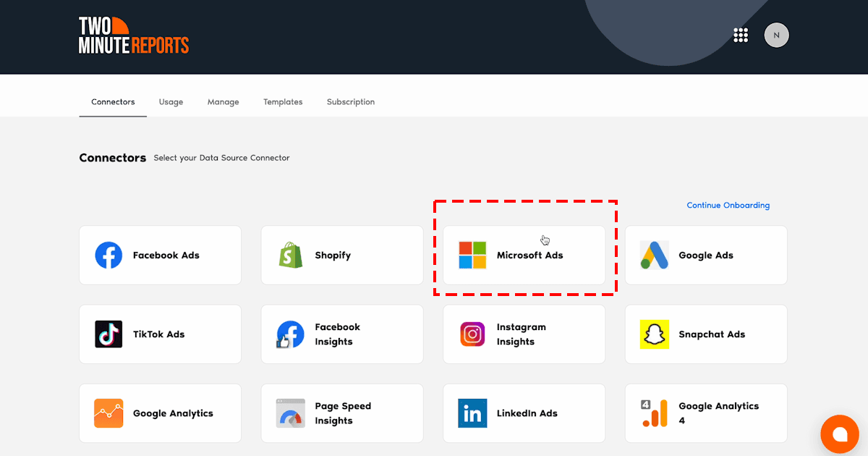
Task: Choose the Page Speed Insights connector card
Action: click(x=342, y=413)
